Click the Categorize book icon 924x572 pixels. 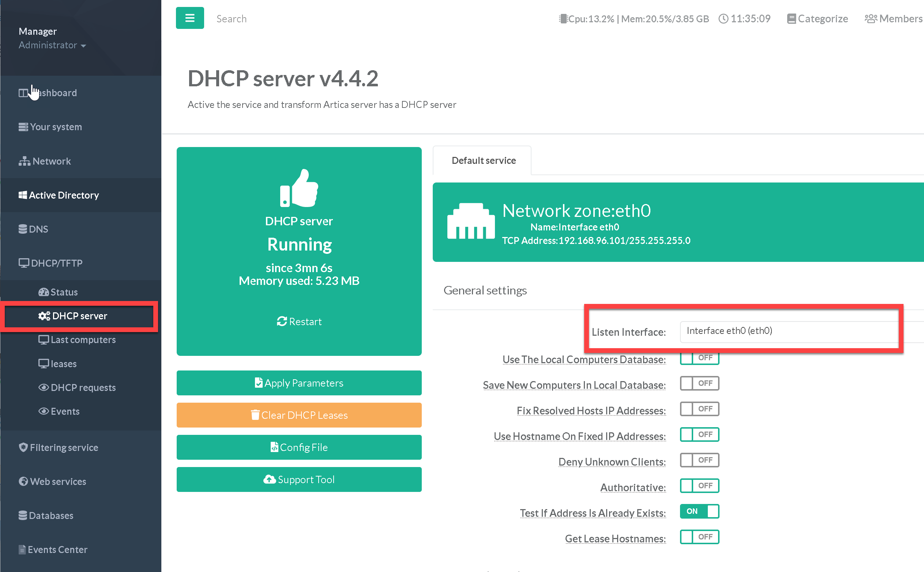tap(791, 19)
